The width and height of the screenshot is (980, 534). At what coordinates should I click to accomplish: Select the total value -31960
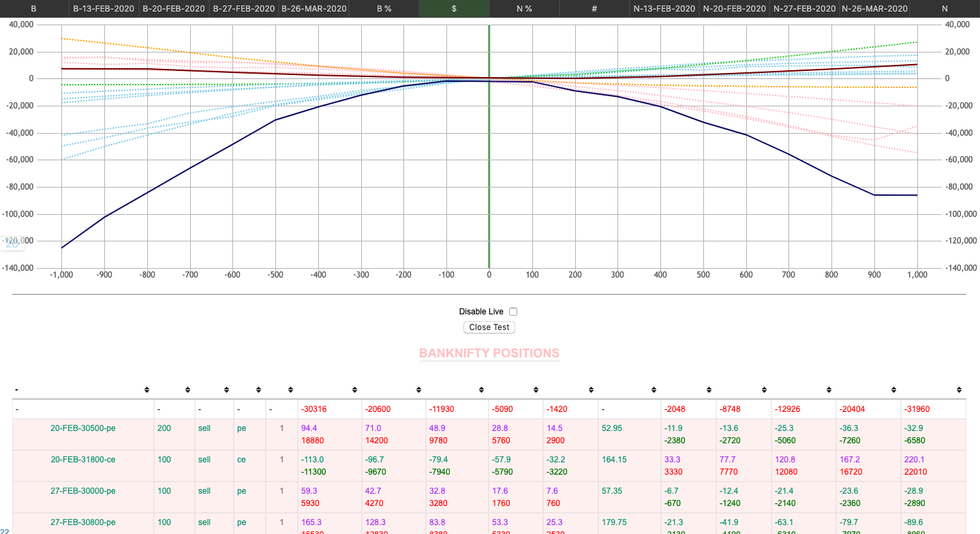click(x=917, y=409)
